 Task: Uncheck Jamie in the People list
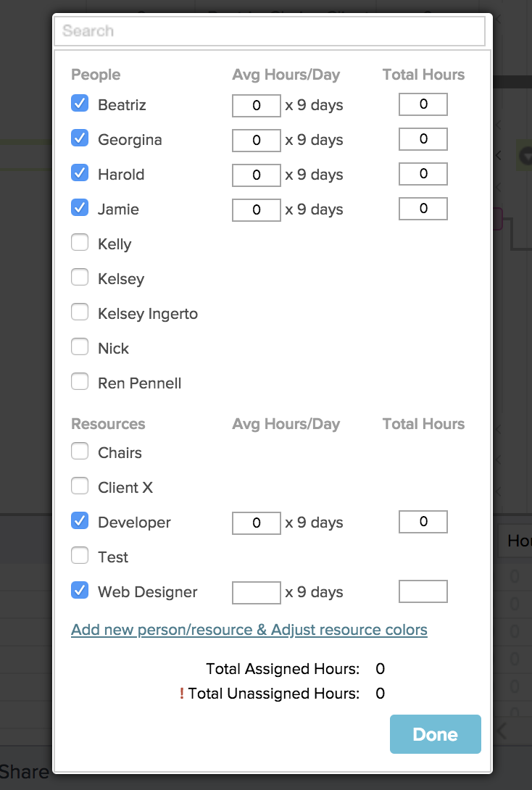coord(80,207)
